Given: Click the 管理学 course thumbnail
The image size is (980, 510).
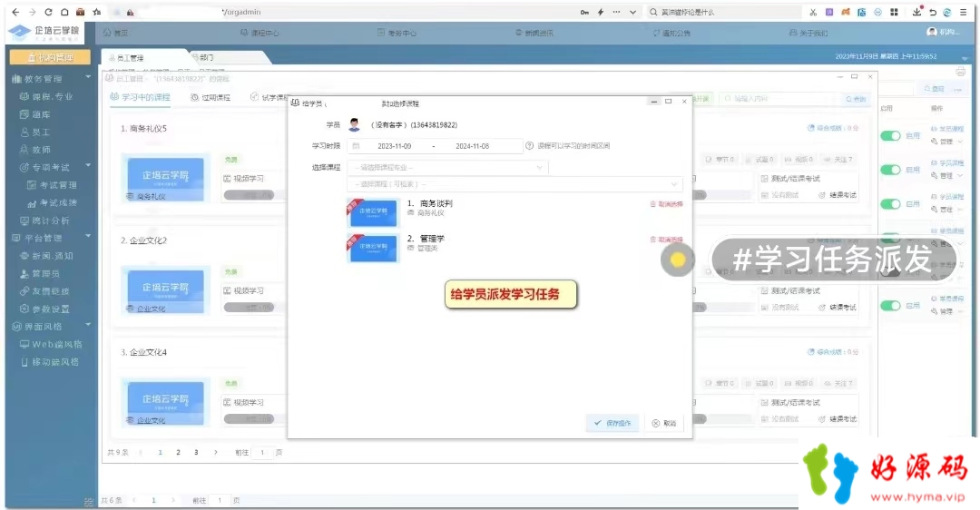Looking at the screenshot, I should click(373, 248).
